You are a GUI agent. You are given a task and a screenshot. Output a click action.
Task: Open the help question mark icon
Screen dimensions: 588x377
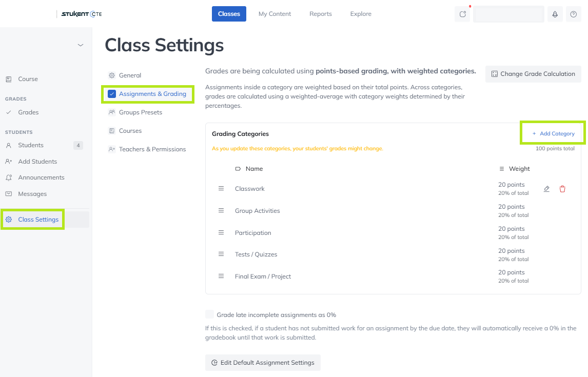click(x=573, y=14)
